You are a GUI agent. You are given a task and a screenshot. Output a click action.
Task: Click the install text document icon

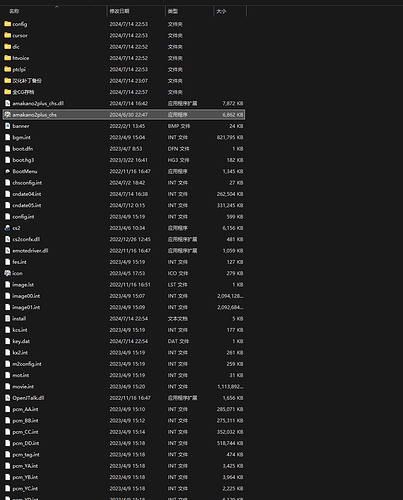(x=8, y=319)
